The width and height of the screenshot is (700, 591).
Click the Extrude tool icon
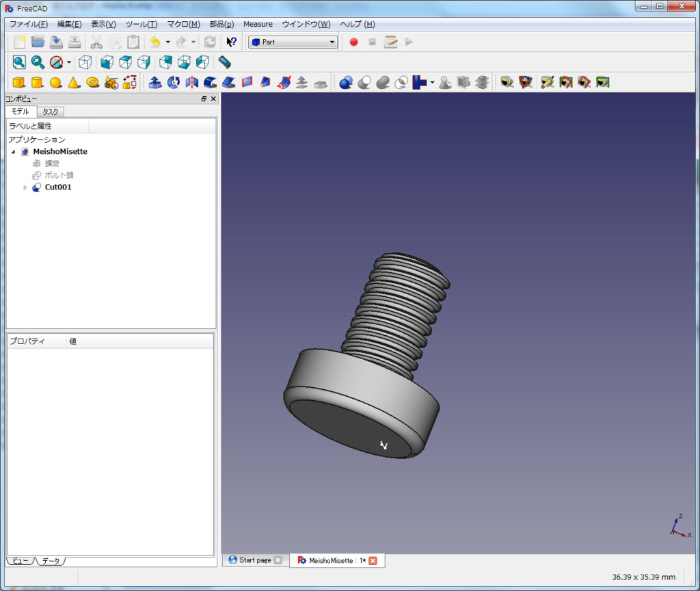155,82
